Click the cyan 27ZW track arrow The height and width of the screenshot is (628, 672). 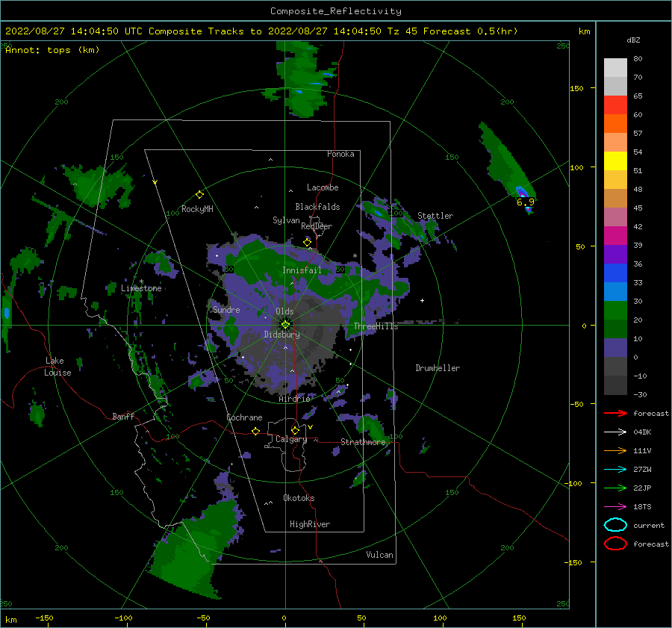click(615, 470)
